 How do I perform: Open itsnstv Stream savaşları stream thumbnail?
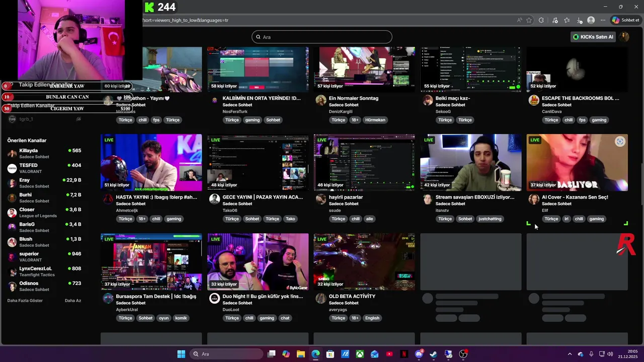point(471,162)
